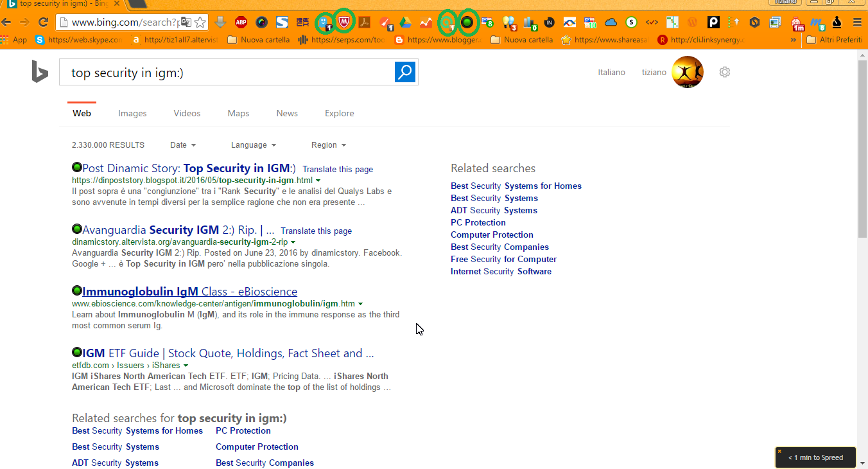The image size is (868, 469).
Task: Click the McAfee shield extension icon
Action: coord(344,22)
